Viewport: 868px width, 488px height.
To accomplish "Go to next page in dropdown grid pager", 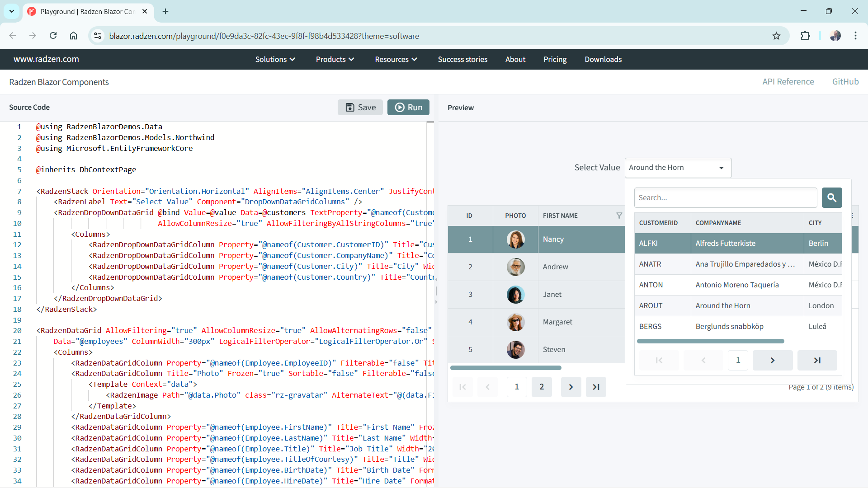I will (x=772, y=360).
